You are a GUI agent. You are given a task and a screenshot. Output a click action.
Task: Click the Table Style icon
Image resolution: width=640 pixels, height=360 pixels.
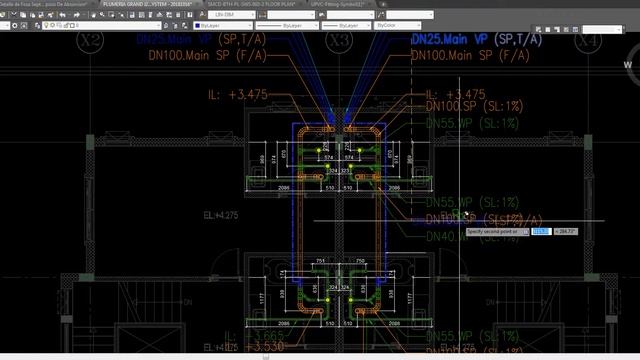pyautogui.click(x=322, y=15)
